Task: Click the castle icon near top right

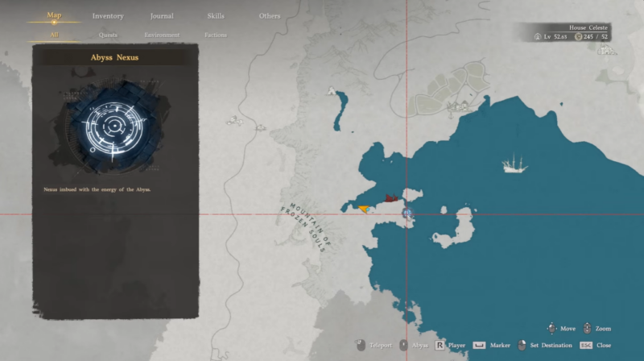Action: [607, 50]
